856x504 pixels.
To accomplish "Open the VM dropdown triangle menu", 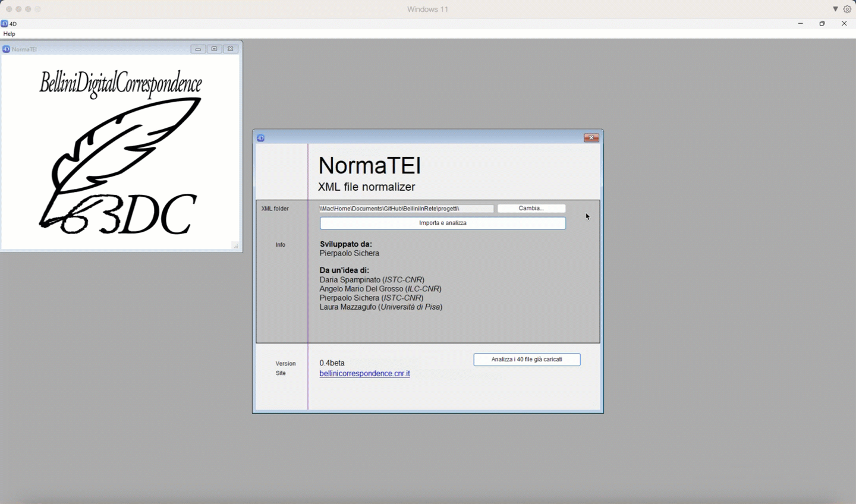I will coord(835,9).
